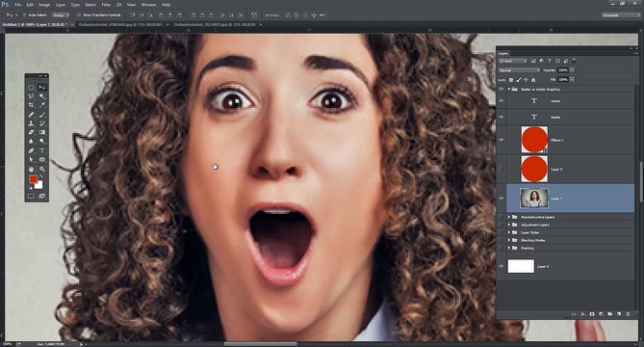
Task: Click the create new group icon
Action: pos(610,314)
